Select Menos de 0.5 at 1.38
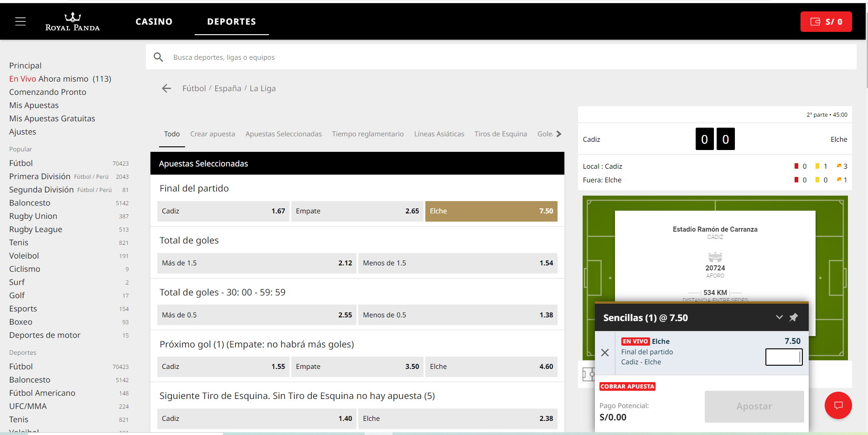 click(458, 315)
